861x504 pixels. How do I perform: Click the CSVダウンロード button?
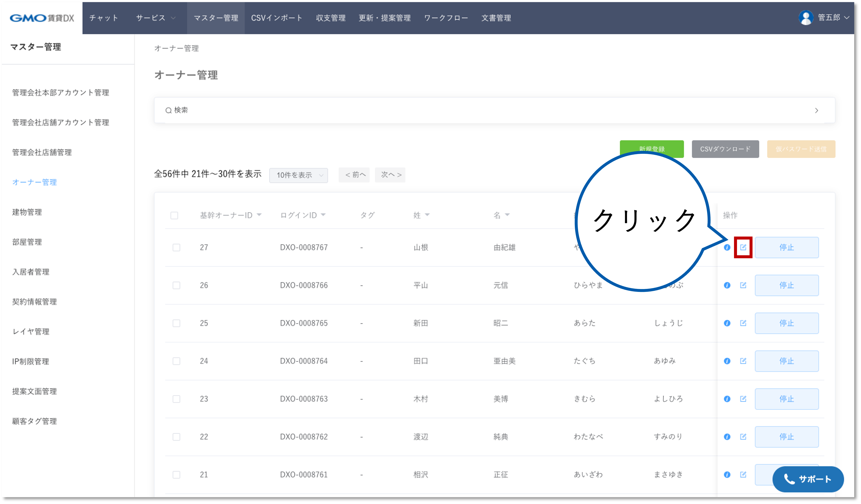(725, 149)
